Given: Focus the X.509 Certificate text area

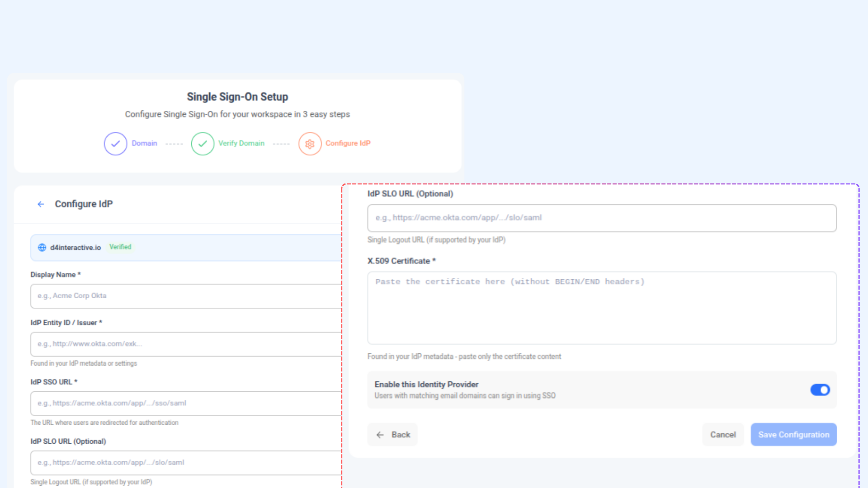Looking at the screenshot, I should click(602, 308).
